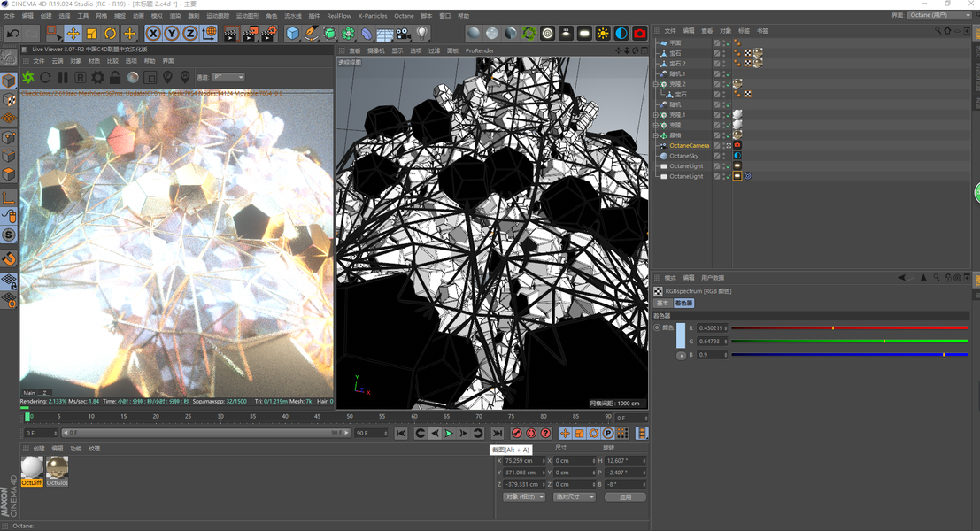Toggle Y axis lock button
Image resolution: width=980 pixels, height=531 pixels.
click(x=172, y=33)
